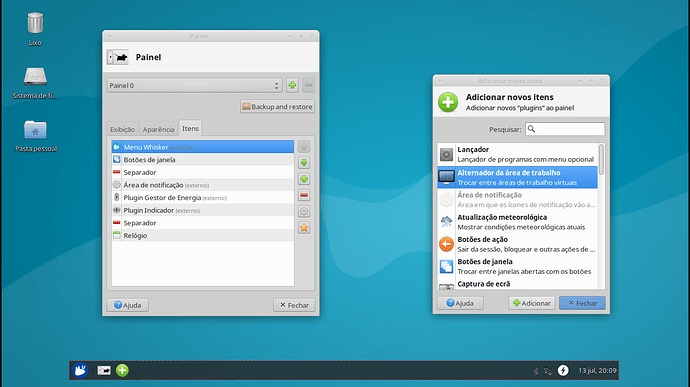Click move item down green arrow
This screenshot has height=387, width=690.
pyautogui.click(x=304, y=163)
